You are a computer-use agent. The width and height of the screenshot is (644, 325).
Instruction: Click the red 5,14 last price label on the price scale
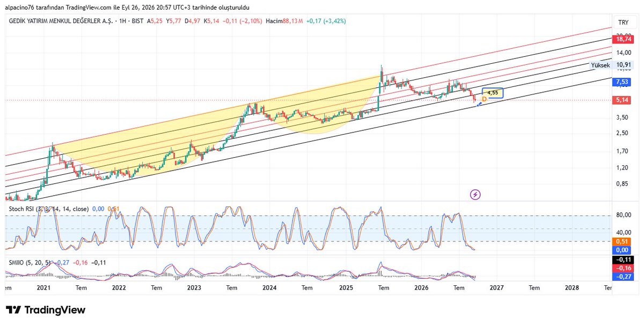[623, 100]
